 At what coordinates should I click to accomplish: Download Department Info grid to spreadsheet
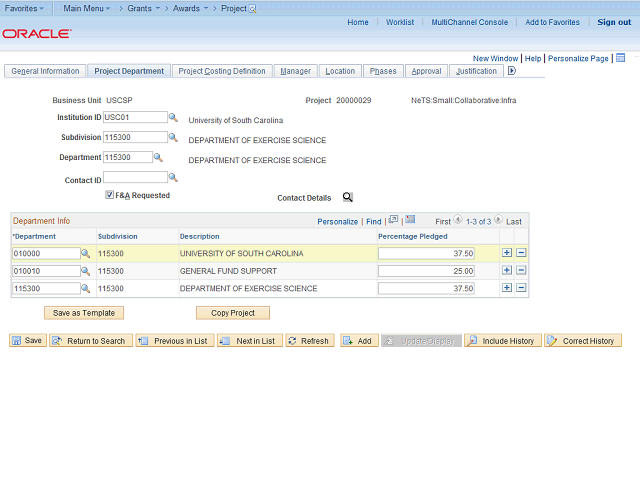[410, 220]
